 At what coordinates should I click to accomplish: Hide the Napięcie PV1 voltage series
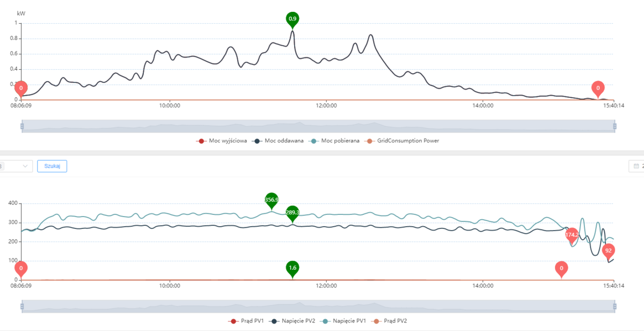click(x=345, y=321)
